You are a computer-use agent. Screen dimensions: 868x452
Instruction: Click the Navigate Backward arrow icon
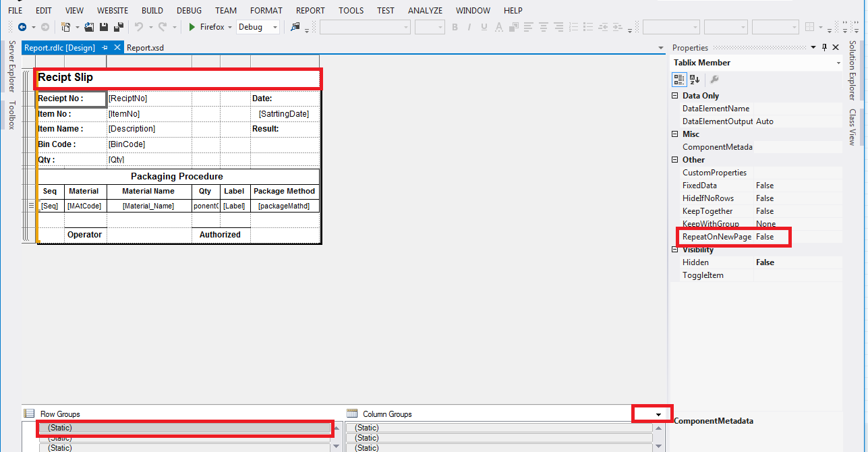pyautogui.click(x=22, y=26)
